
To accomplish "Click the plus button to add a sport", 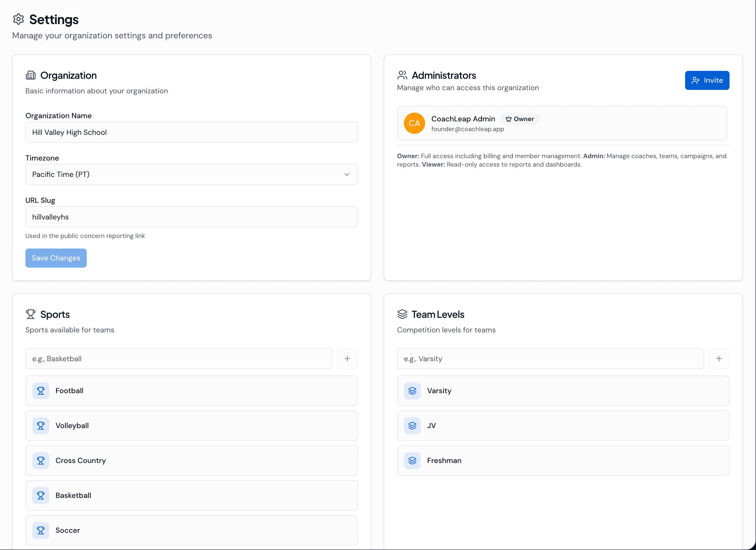I will click(x=347, y=359).
